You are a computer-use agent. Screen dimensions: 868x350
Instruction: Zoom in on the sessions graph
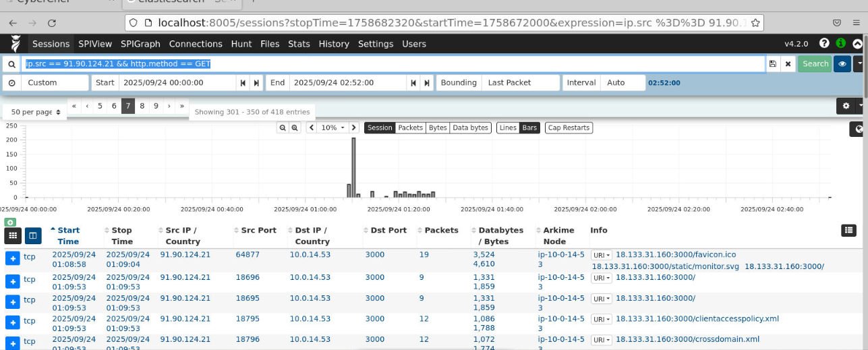coord(295,127)
